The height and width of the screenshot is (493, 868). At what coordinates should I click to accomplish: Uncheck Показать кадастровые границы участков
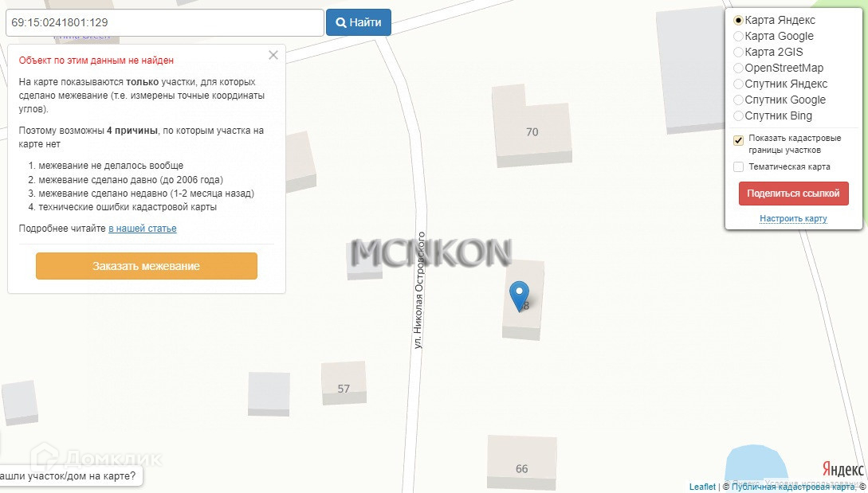coord(738,140)
